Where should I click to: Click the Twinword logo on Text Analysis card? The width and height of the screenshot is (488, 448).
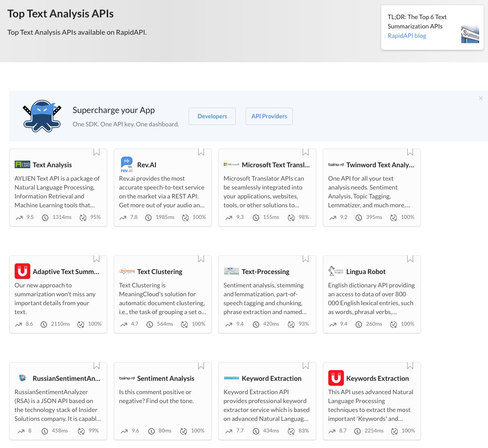(336, 164)
